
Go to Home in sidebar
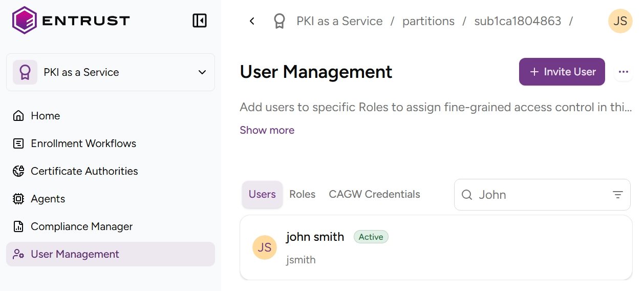111,116
